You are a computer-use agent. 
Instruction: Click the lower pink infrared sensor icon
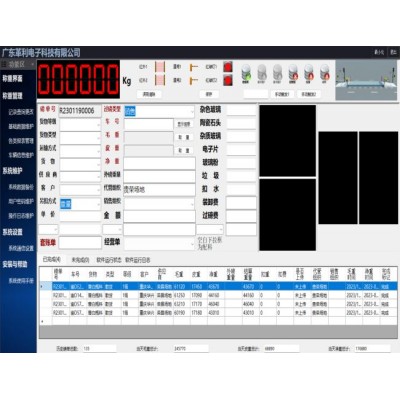pyautogui.click(x=160, y=80)
